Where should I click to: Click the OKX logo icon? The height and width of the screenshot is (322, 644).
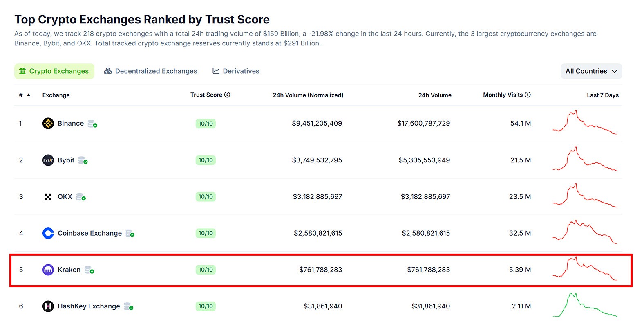pos(48,197)
